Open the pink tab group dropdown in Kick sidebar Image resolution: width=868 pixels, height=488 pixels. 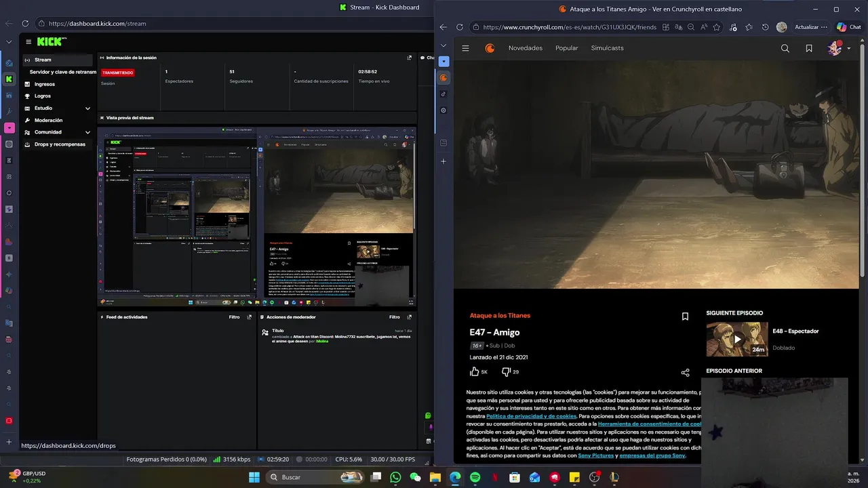pos(9,127)
